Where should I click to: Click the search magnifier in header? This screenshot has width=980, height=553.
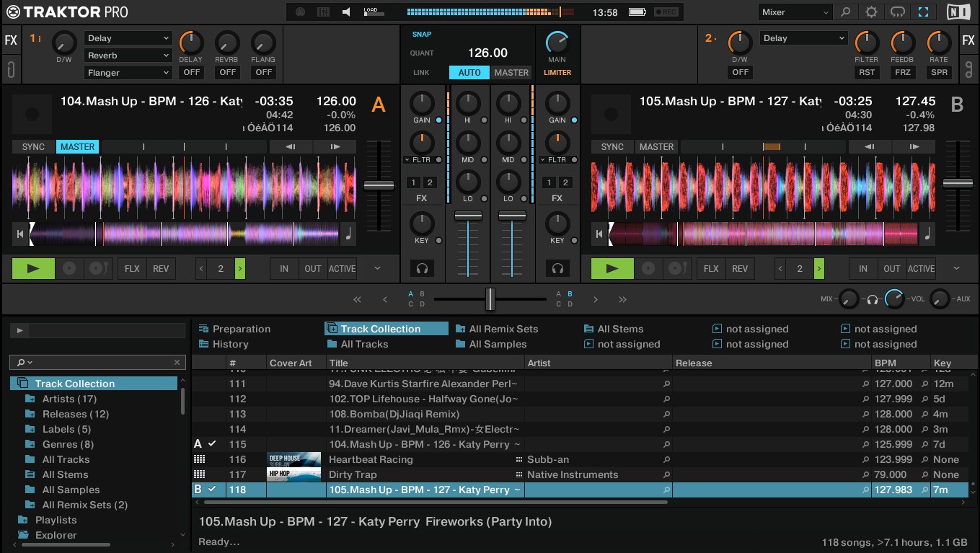(845, 12)
